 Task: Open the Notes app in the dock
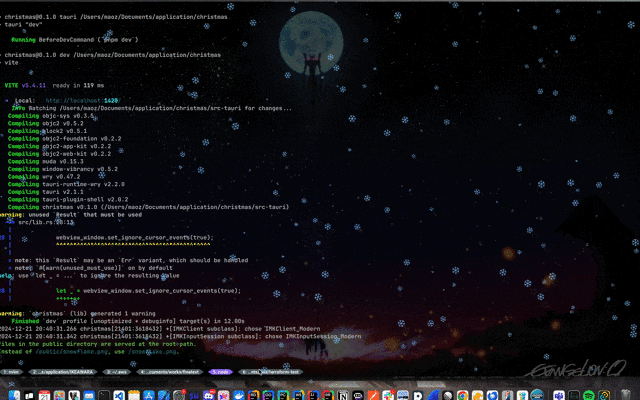coord(134,395)
